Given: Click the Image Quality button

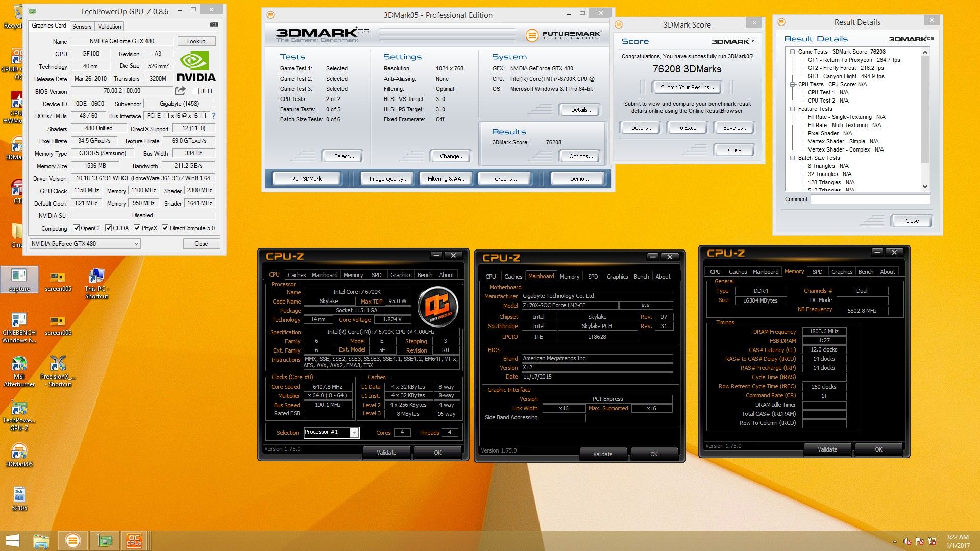Looking at the screenshot, I should coord(388,179).
